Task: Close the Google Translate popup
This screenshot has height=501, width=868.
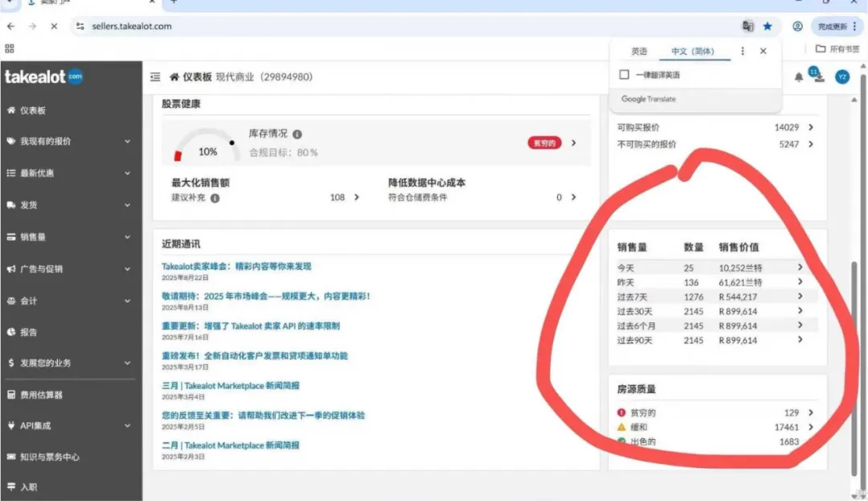Action: coord(763,51)
